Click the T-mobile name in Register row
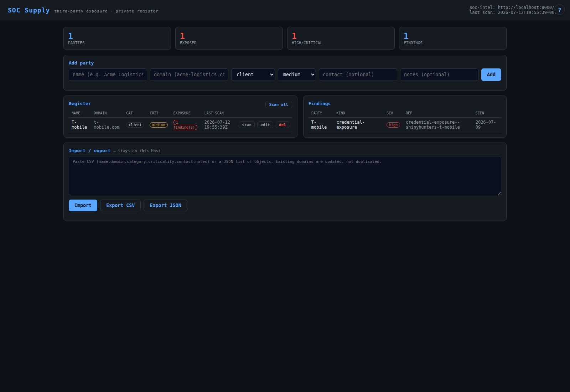This screenshot has height=392, width=570. coord(79,125)
